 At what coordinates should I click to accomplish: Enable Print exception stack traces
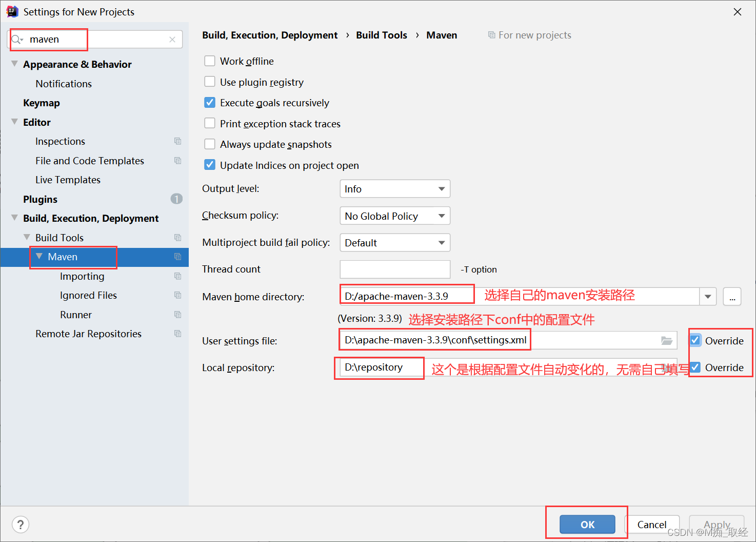point(210,123)
